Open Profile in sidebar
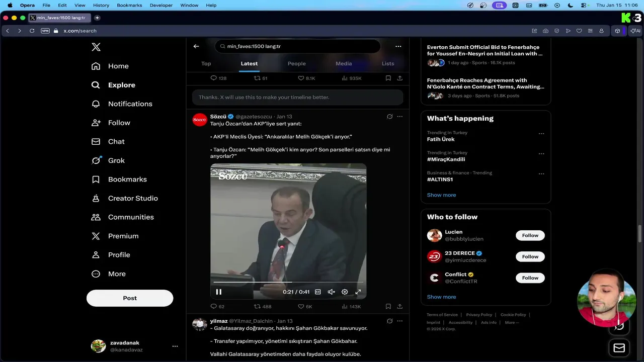 pos(111,255)
